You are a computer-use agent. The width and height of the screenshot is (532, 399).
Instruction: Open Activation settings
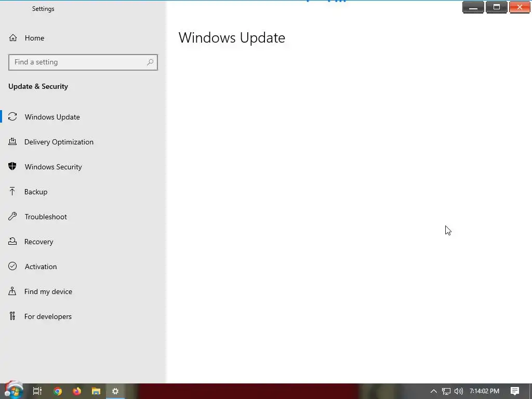(x=83, y=267)
